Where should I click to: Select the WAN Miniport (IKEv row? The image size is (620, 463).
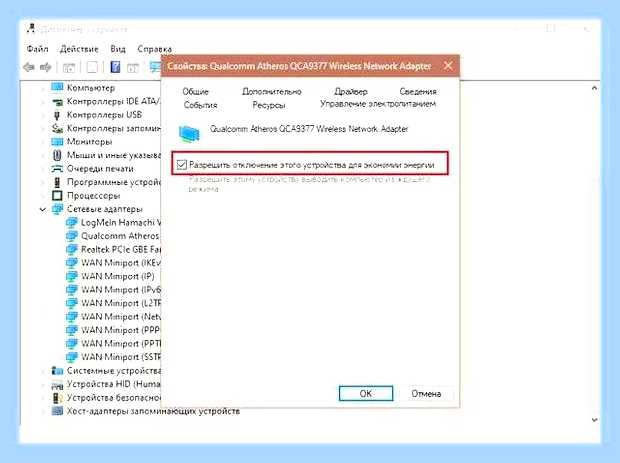click(121, 263)
